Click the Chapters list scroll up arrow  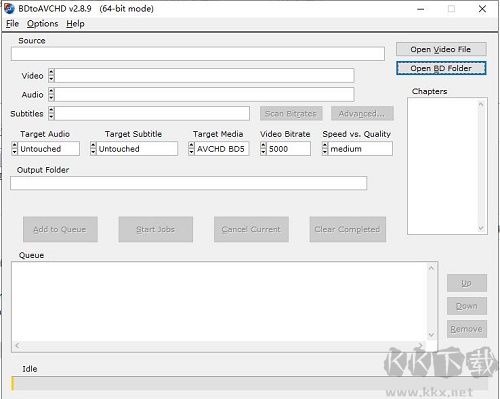coord(481,104)
